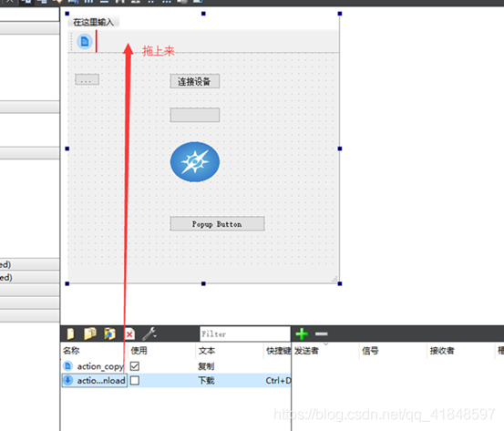Click the Ctrl+D shortcut cell
504x431 pixels.
[278, 381]
